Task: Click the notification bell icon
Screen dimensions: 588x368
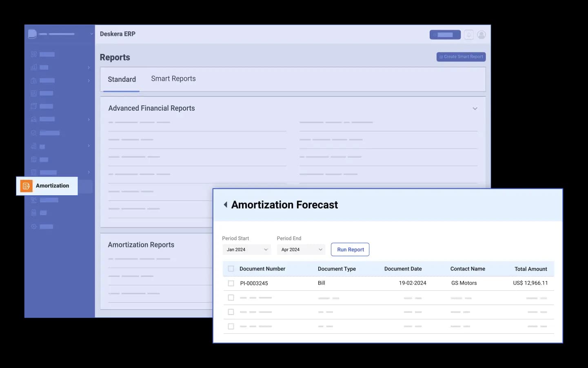Action: [469, 35]
